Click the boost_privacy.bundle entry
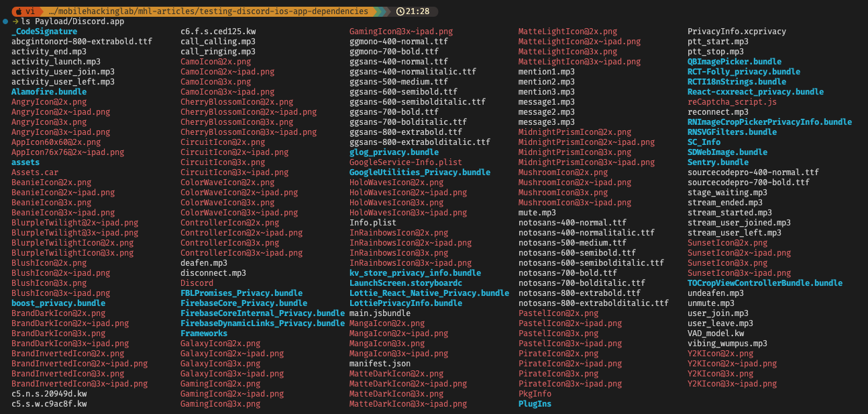Screen dimensions: 868x414 58,303
